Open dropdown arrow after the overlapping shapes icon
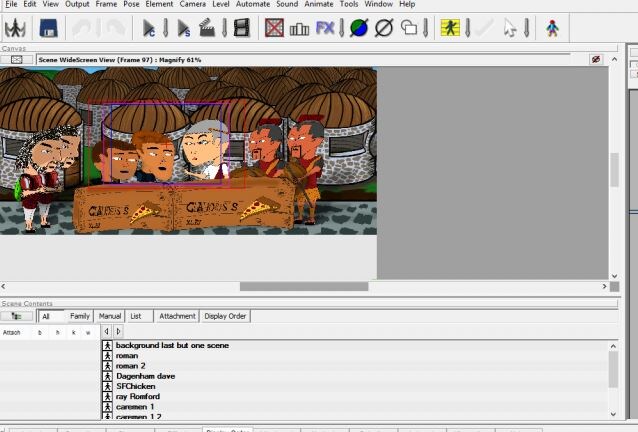The image size is (638, 432). pyautogui.click(x=426, y=28)
